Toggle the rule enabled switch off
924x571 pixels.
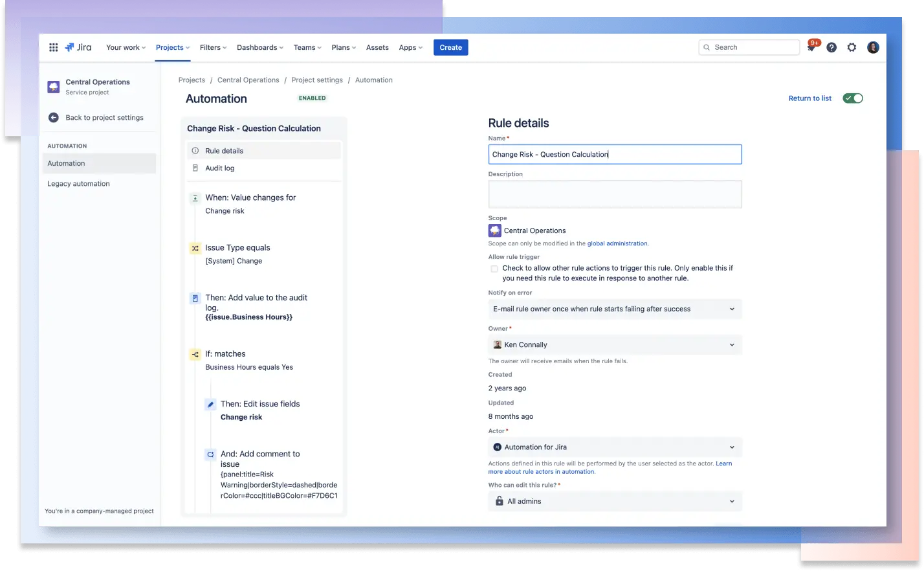852,98
